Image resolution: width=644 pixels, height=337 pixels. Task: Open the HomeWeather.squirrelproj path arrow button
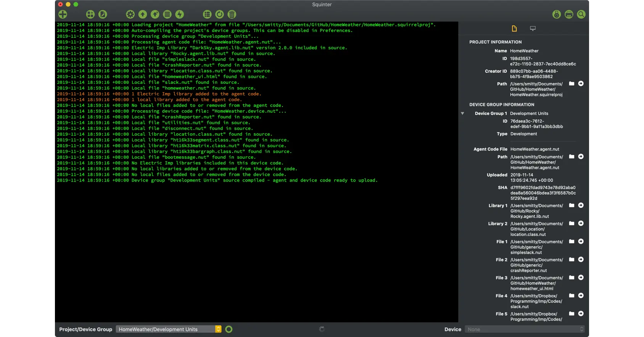coord(581,83)
